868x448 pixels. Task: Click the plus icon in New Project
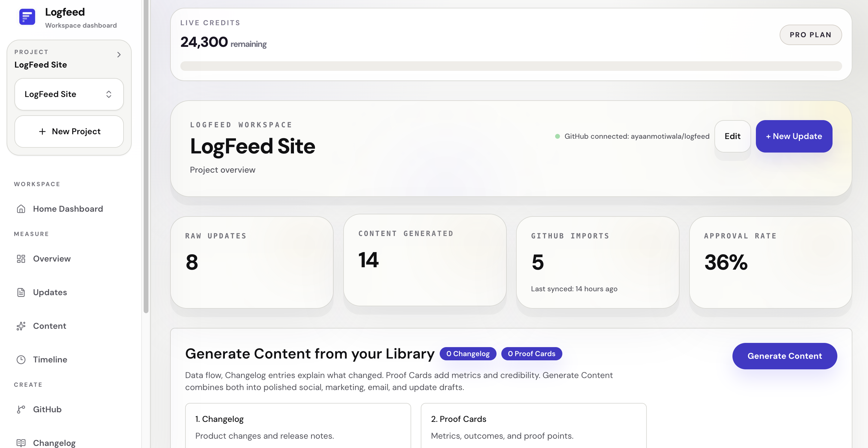(x=42, y=132)
